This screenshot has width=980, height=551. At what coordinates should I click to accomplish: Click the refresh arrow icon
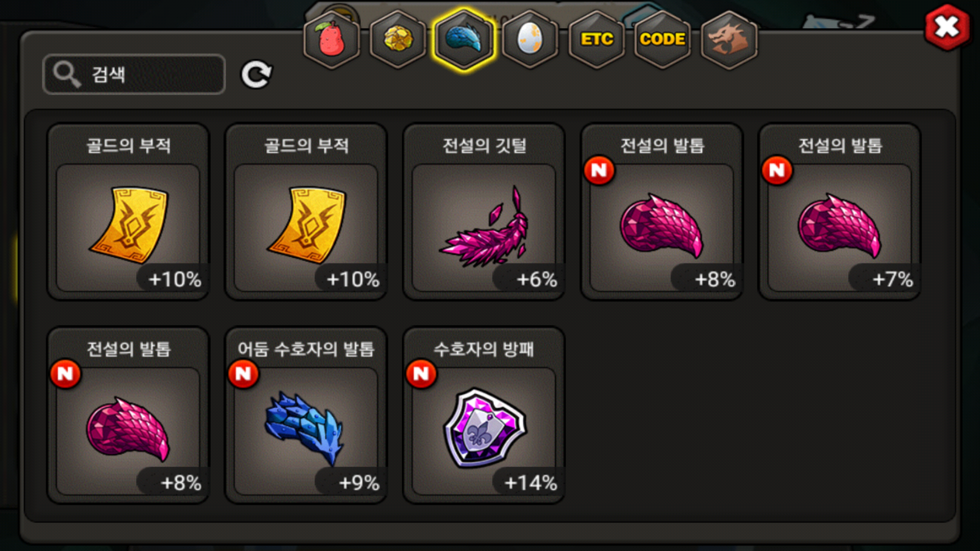256,75
